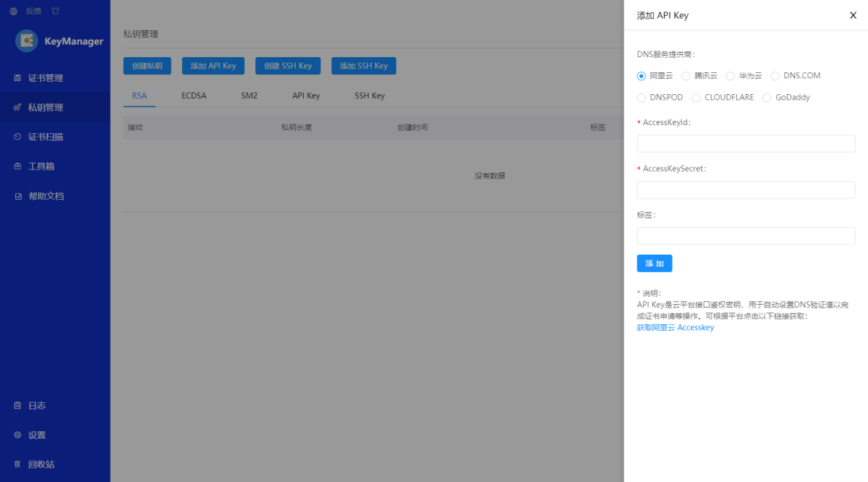Focus the AccessKeyId input field

click(746, 143)
